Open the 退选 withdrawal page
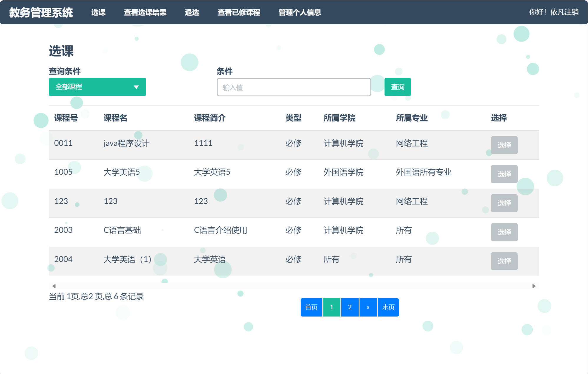Image resolution: width=588 pixels, height=374 pixels. (x=192, y=13)
